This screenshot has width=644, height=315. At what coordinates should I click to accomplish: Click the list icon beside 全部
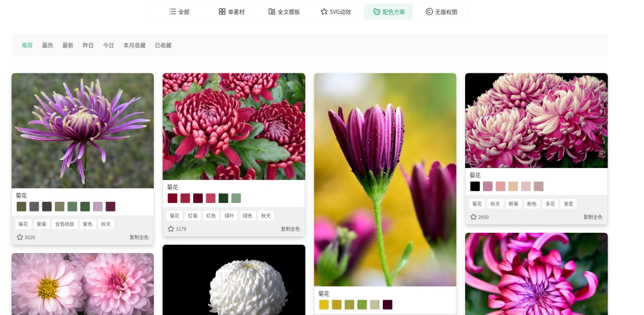(172, 11)
